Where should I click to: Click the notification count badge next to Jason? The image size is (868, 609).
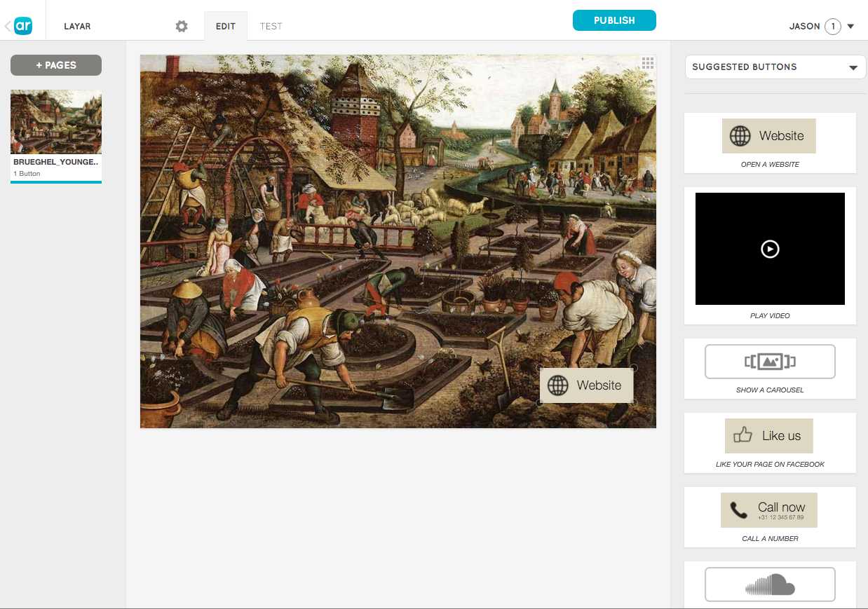pos(832,27)
